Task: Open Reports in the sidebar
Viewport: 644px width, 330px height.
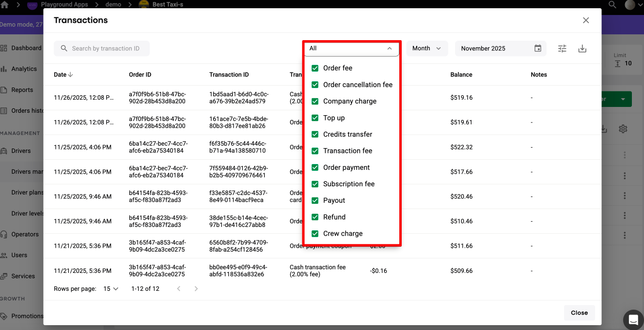Action: click(x=22, y=90)
